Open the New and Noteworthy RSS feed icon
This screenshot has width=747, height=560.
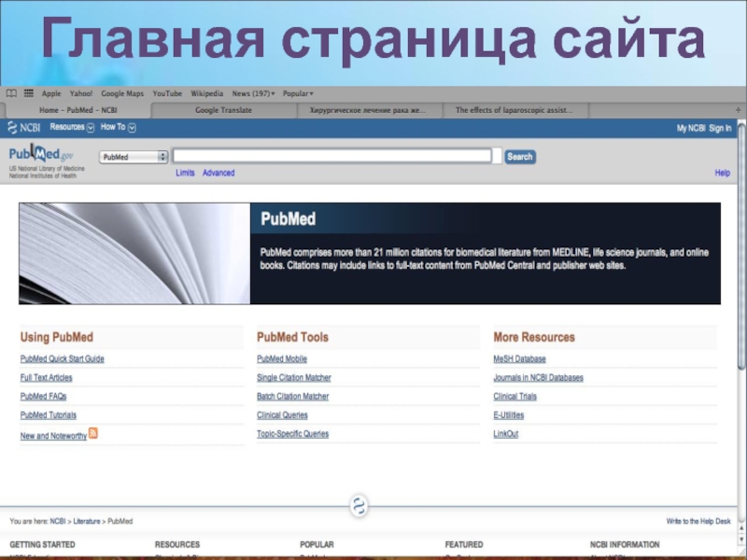(93, 433)
